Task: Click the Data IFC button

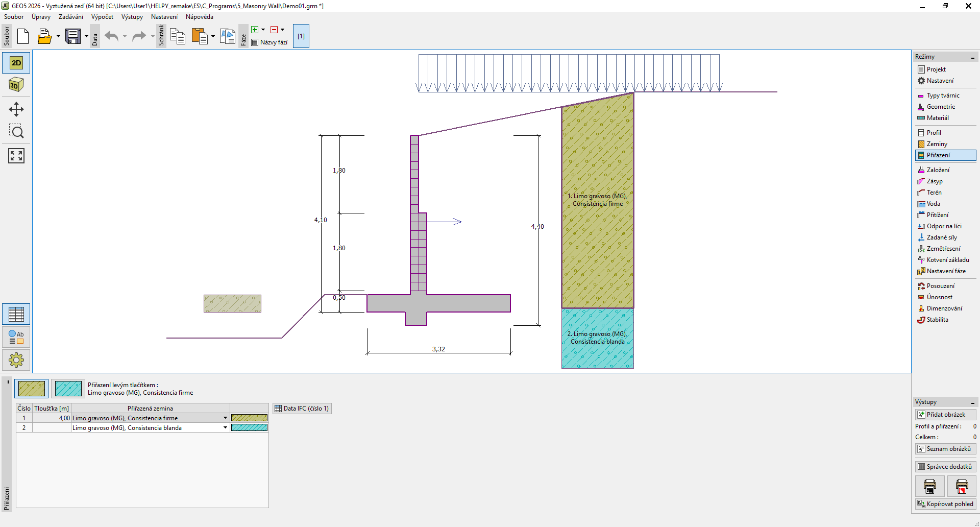Action: click(x=302, y=409)
